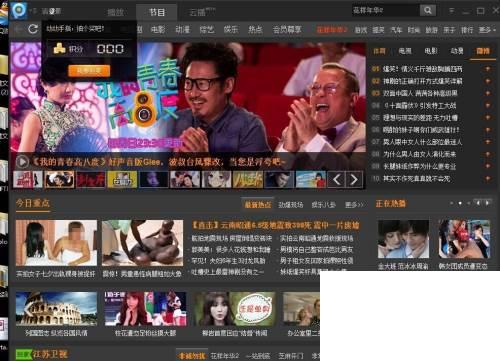Select the 动漫 tab in the ranking panel
Screen dimensions: 500x361
pos(457,51)
